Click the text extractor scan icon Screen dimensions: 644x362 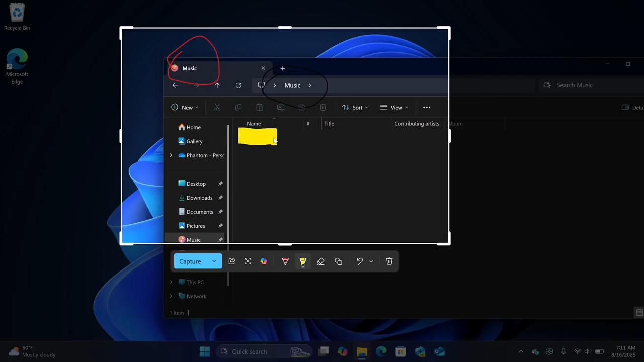coord(248,261)
